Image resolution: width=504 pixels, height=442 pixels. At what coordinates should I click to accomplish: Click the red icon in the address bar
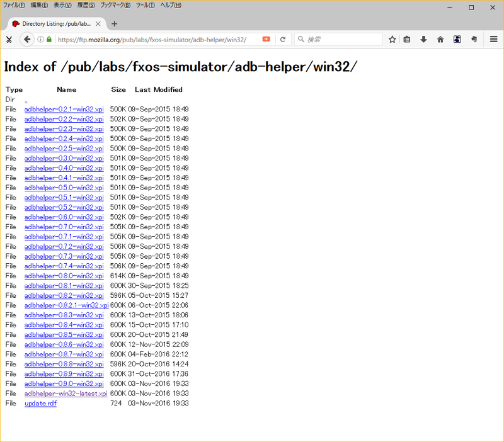click(x=266, y=39)
